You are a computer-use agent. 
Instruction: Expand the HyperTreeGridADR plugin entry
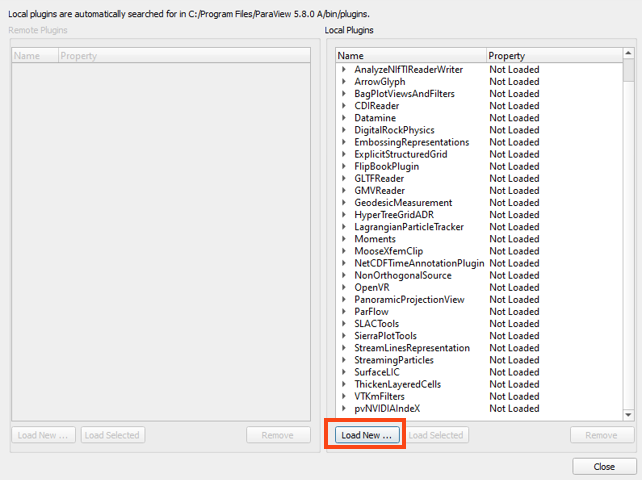tap(344, 215)
